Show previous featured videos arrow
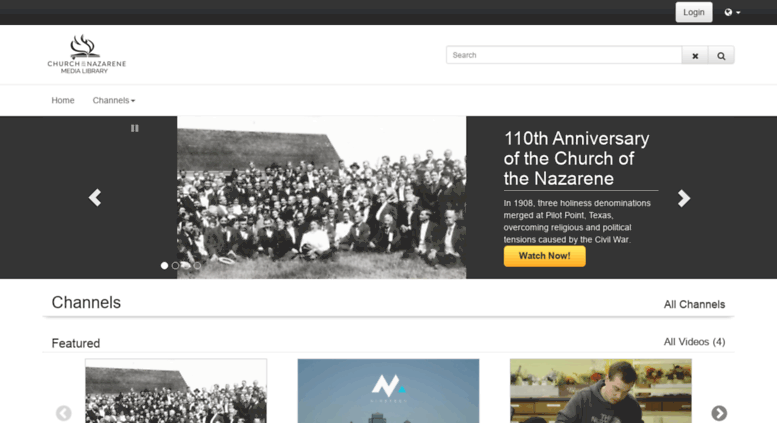Screen dimensions: 777x423 63,413
